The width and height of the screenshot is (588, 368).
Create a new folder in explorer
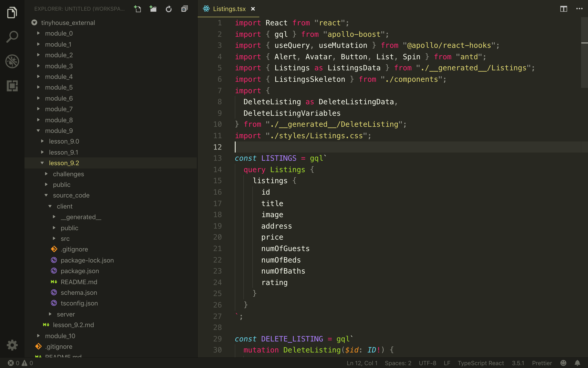coord(153,9)
